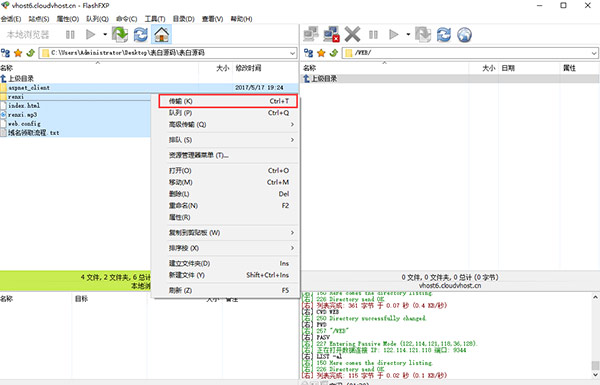Click the remote disconnect icon with red badge

pos(331,34)
